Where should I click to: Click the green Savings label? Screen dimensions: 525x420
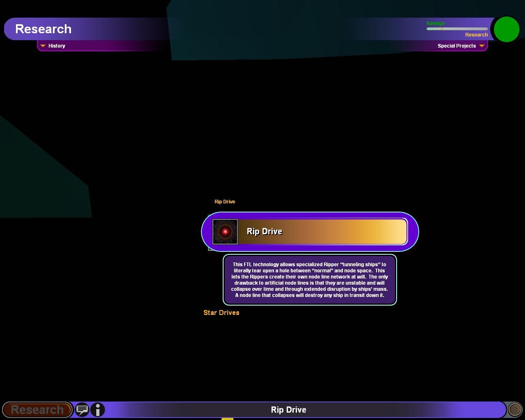coord(435,23)
